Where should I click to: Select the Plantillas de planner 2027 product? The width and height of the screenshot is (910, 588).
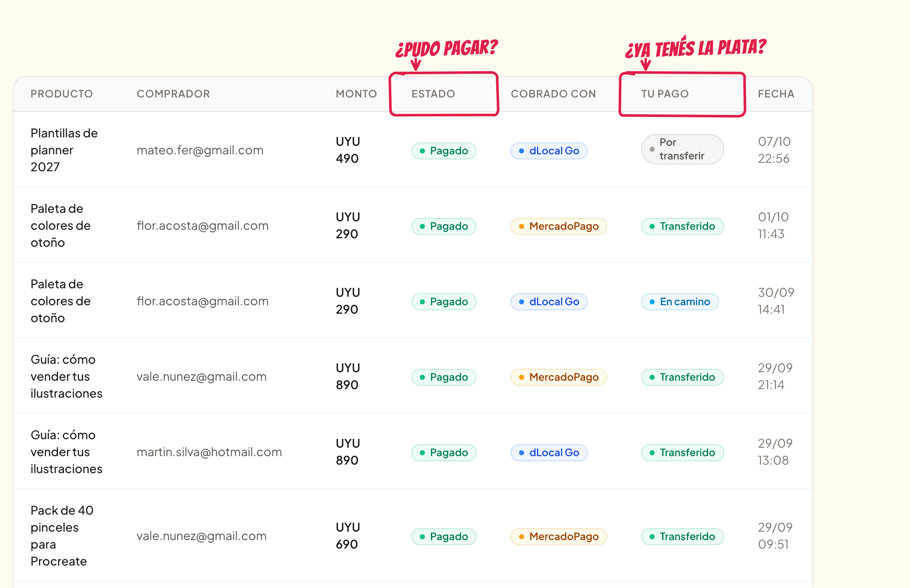click(x=64, y=150)
